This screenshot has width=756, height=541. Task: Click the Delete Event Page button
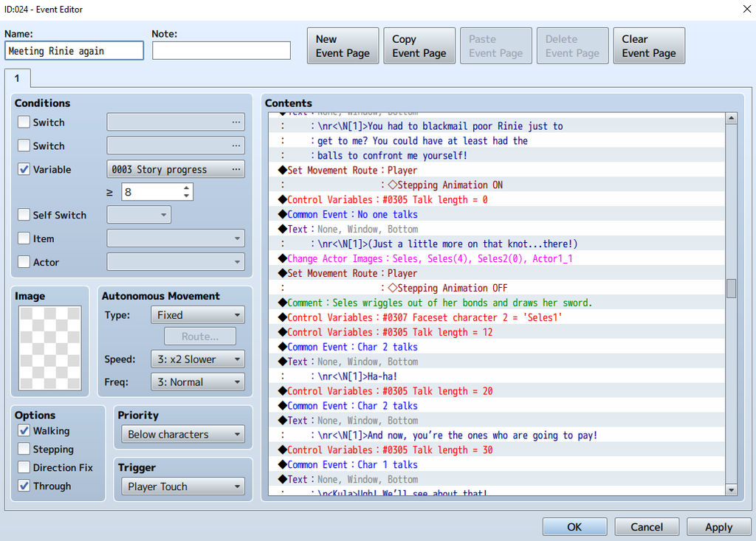click(572, 46)
